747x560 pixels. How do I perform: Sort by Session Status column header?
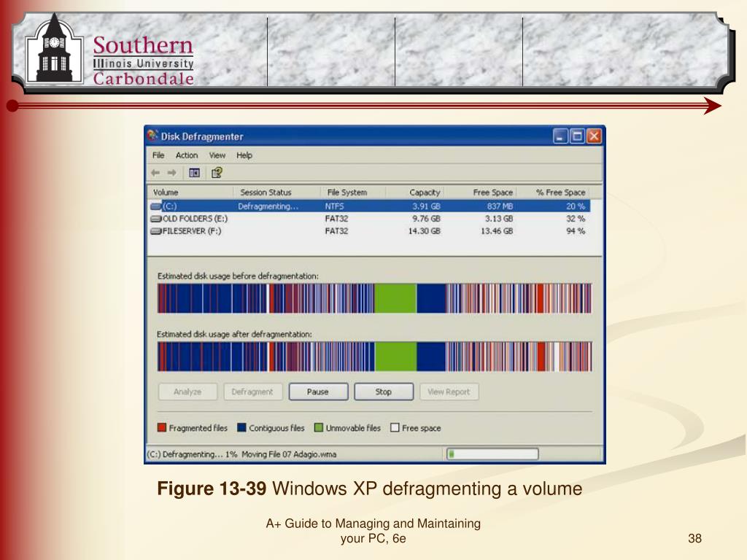click(277, 192)
